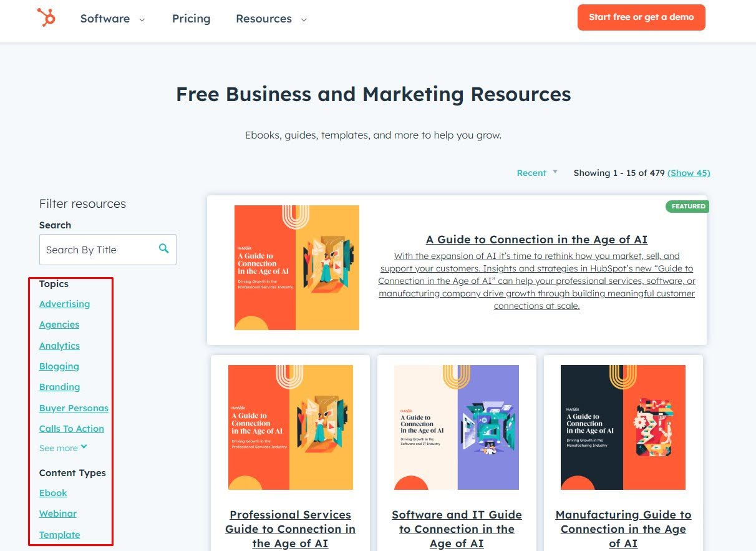
Task: Open the Professional Services Guide link
Action: click(290, 529)
